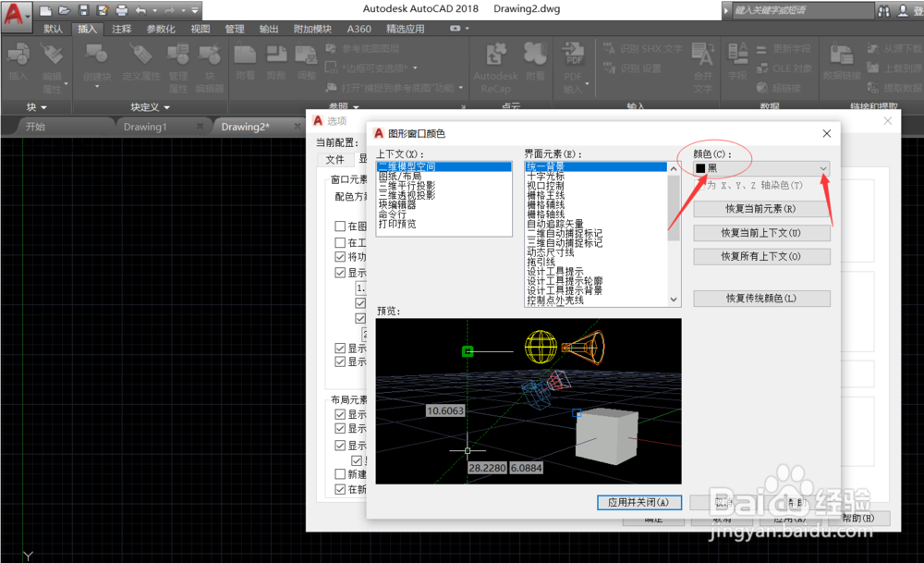924x563 pixels.
Task: Toggle the 在工 checkbox in Options dialog
Action: (x=340, y=242)
